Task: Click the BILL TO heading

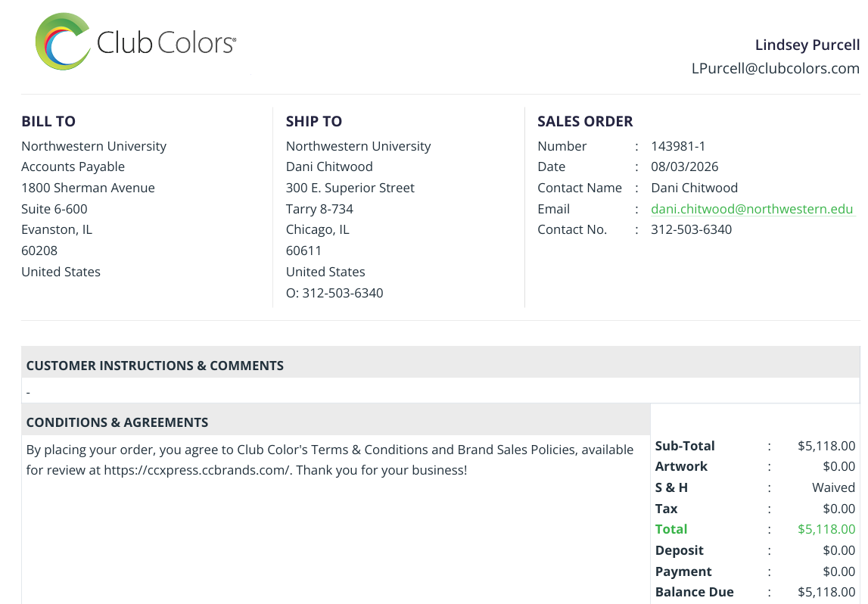Action: click(x=48, y=121)
